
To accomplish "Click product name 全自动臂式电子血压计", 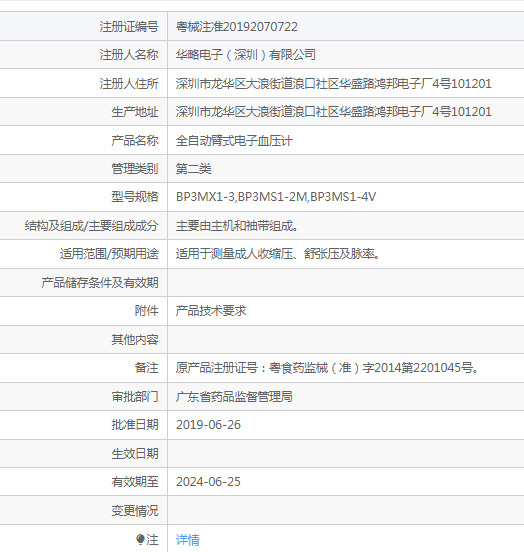I will point(234,141).
